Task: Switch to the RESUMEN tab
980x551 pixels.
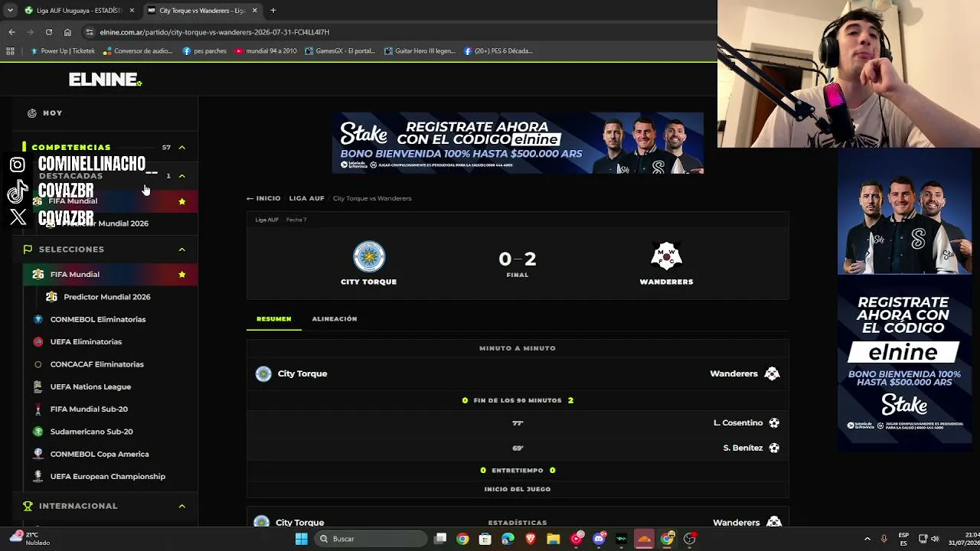Action: pyautogui.click(x=274, y=319)
